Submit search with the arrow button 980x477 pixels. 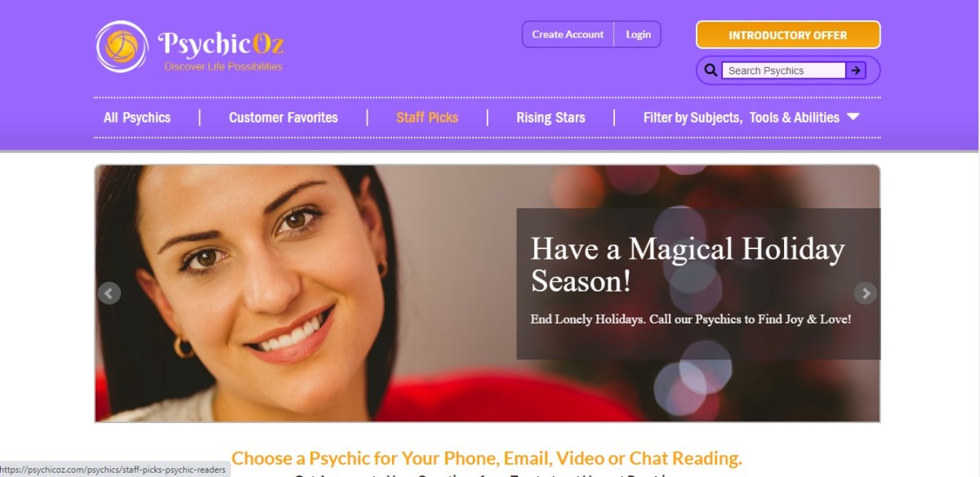pos(855,70)
